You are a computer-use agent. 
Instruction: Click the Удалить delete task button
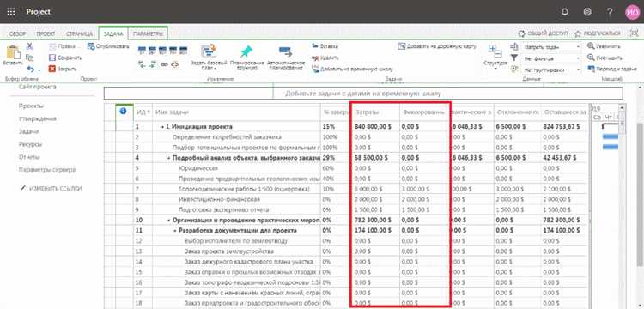[325, 58]
